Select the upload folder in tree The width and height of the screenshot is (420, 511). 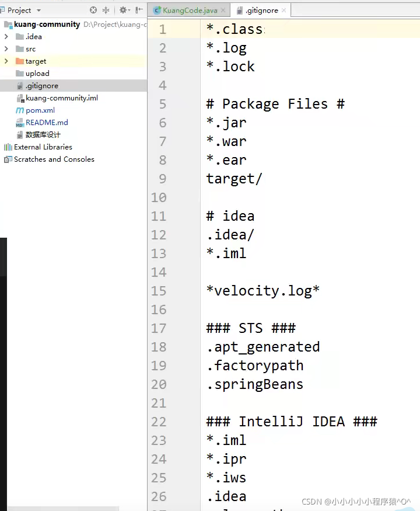(37, 74)
